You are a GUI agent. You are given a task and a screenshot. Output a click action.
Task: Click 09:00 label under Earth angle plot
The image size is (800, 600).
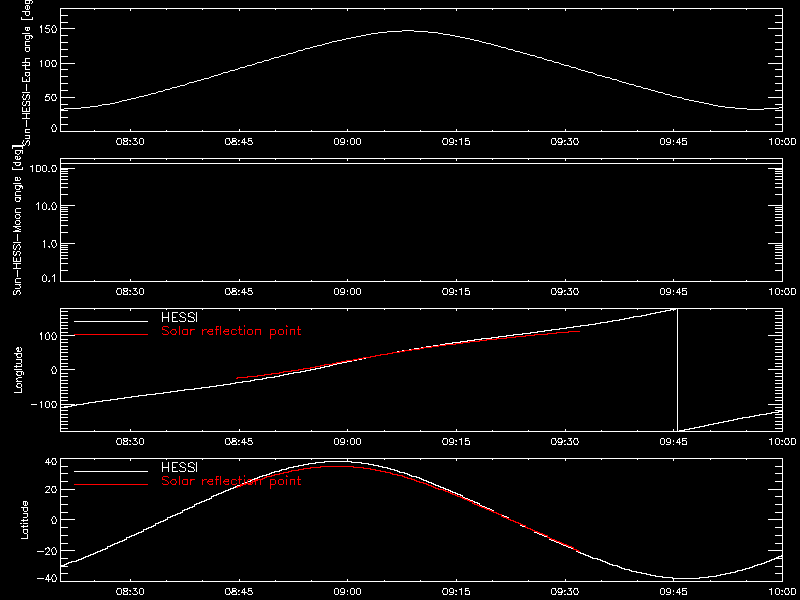[x=347, y=142]
